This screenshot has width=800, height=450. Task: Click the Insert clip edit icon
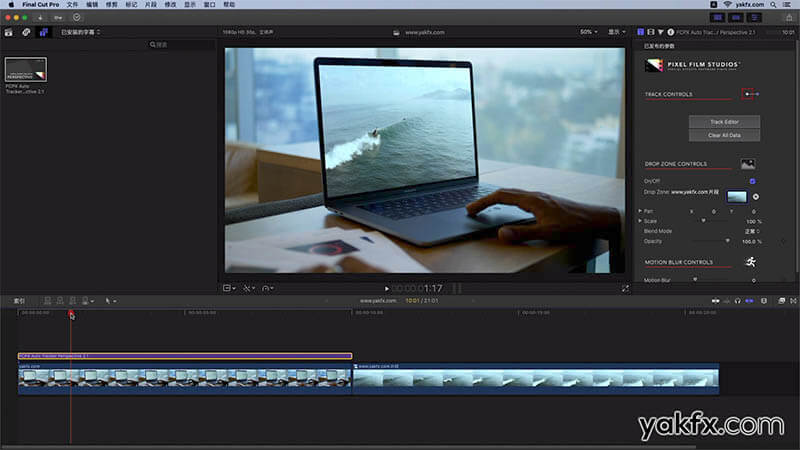(60, 301)
